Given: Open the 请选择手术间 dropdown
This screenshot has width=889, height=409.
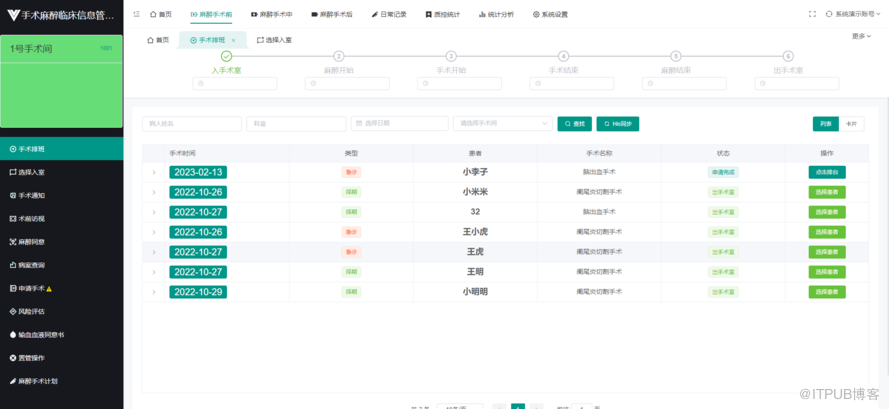Looking at the screenshot, I should pyautogui.click(x=502, y=124).
